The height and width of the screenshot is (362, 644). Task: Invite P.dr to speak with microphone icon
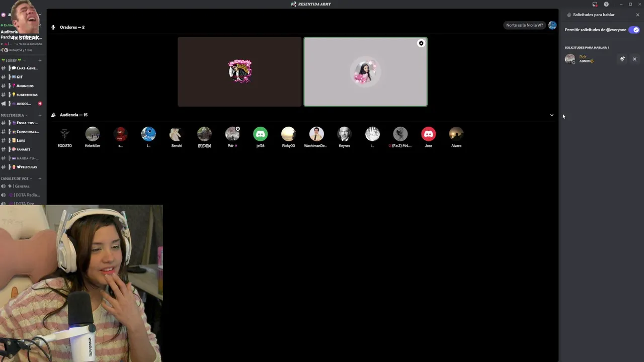622,59
